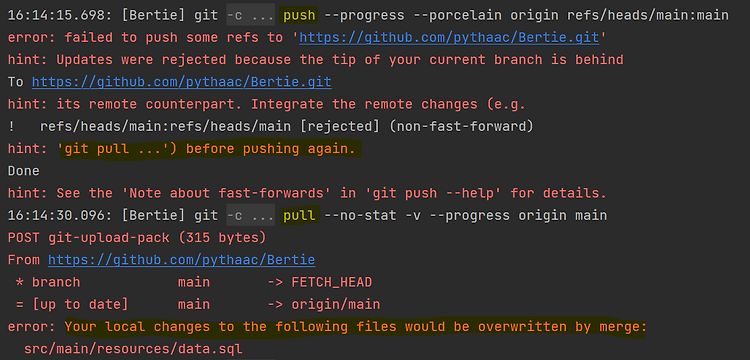Click the 'Note about fast-forwards' hint line
The width and height of the screenshot is (750, 360).
307,193
